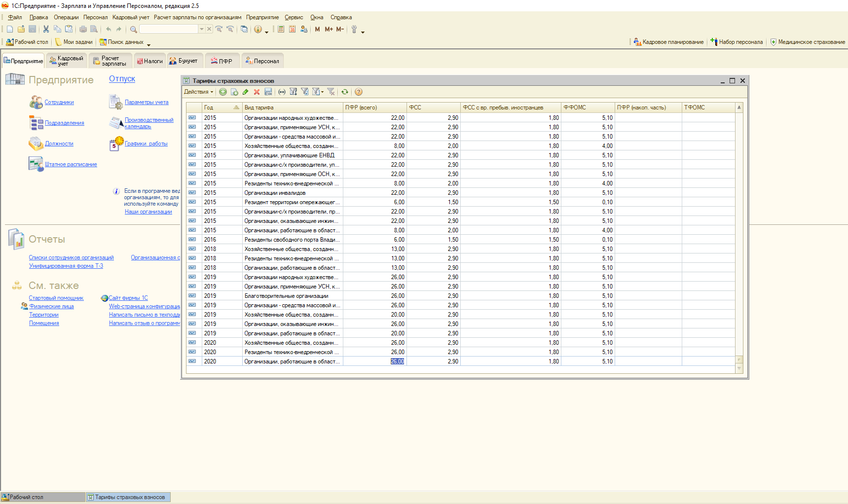Open the Штатное расписание link

(x=71, y=165)
